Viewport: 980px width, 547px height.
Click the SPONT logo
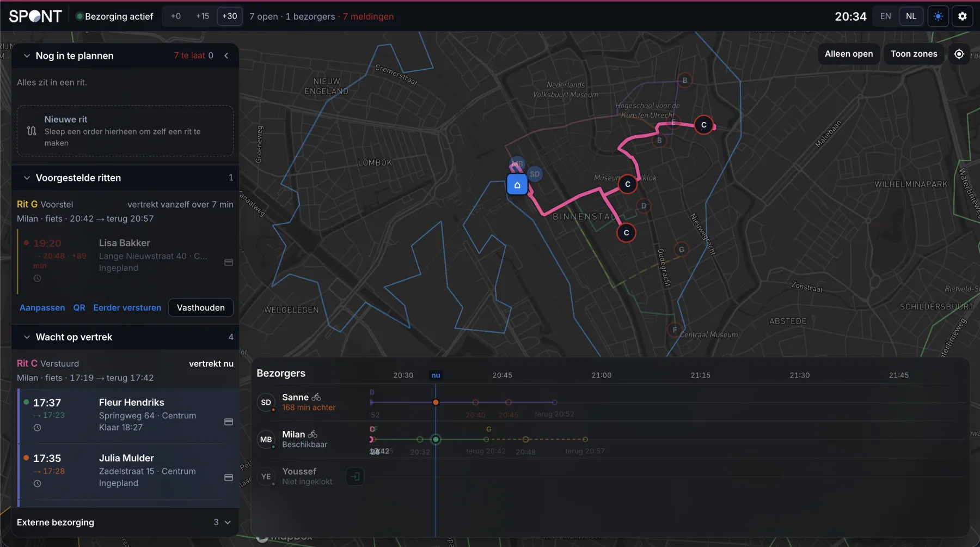click(x=35, y=16)
